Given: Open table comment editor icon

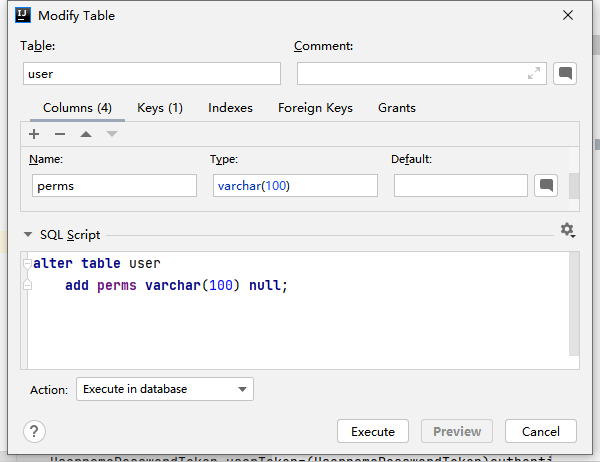Looking at the screenshot, I should (x=565, y=73).
